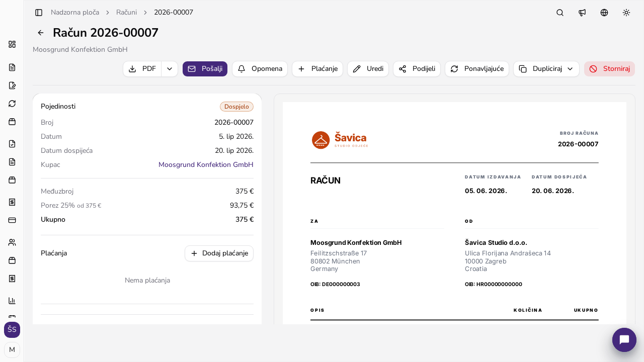The height and width of the screenshot is (362, 644).
Task: Go back using the arrow beside Račun title
Action: click(41, 33)
